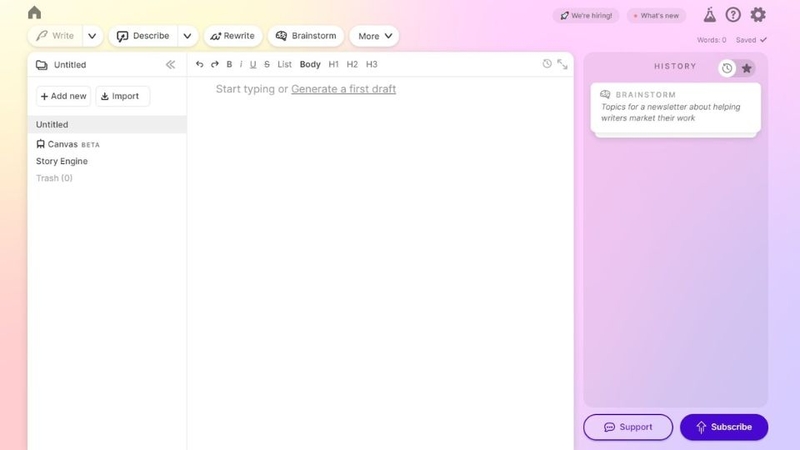This screenshot has height=450, width=800.
Task: Open the labs flask icon
Action: [710, 15]
